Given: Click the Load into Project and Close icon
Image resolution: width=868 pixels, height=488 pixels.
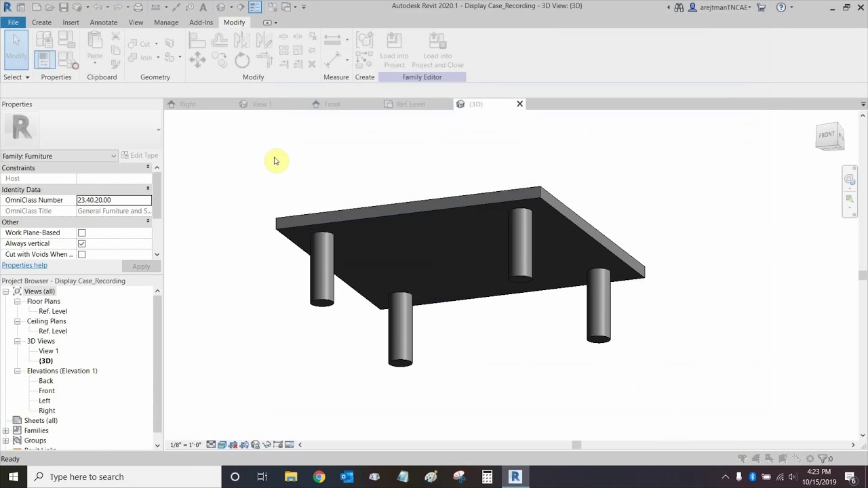Looking at the screenshot, I should click(437, 50).
